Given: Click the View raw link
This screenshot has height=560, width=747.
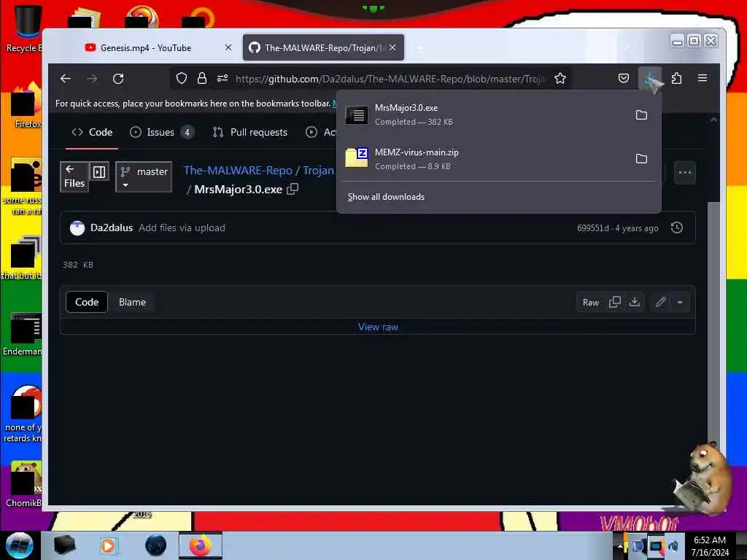Looking at the screenshot, I should coord(379,327).
